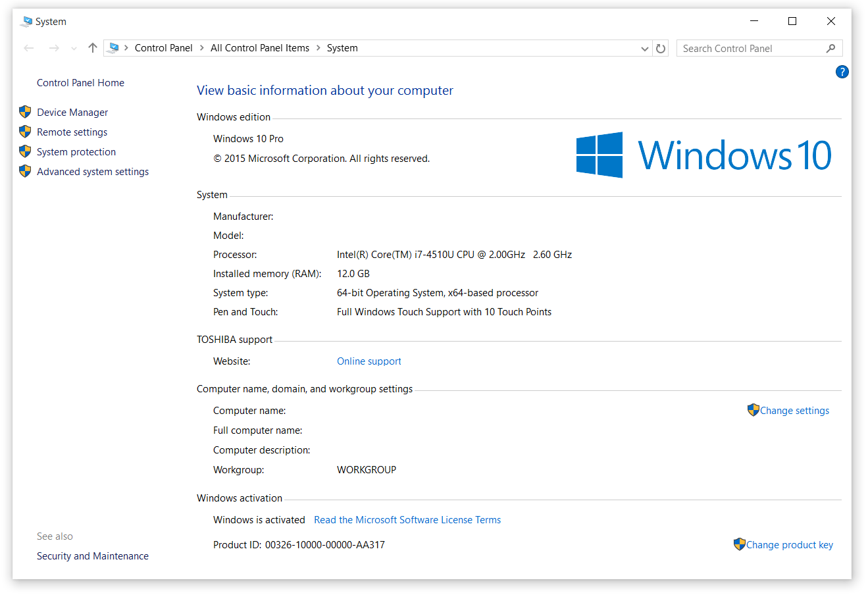Click the shield icon beside Change settings
868x595 pixels.
coord(753,409)
